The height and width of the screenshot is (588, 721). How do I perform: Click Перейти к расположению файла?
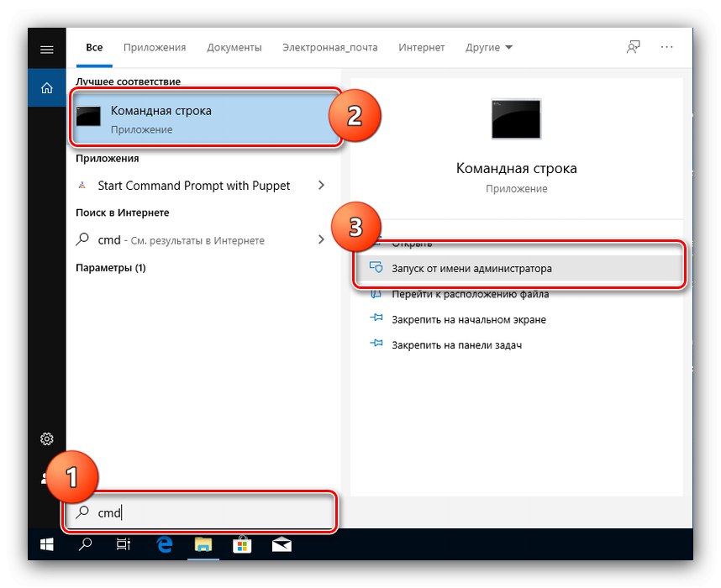470,294
